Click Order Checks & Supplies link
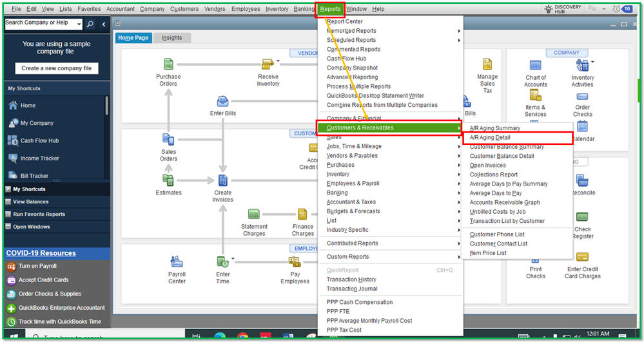The image size is (644, 342). coord(50,294)
